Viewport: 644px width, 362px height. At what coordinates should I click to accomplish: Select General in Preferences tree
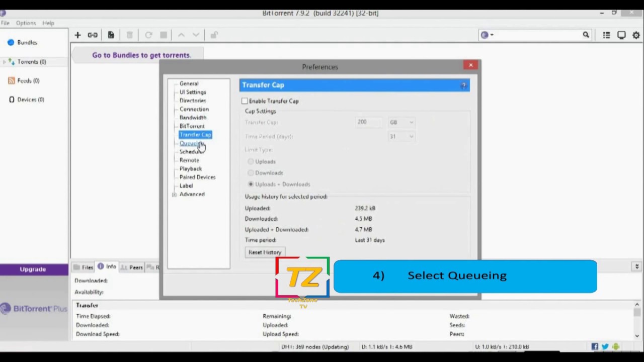pyautogui.click(x=189, y=83)
